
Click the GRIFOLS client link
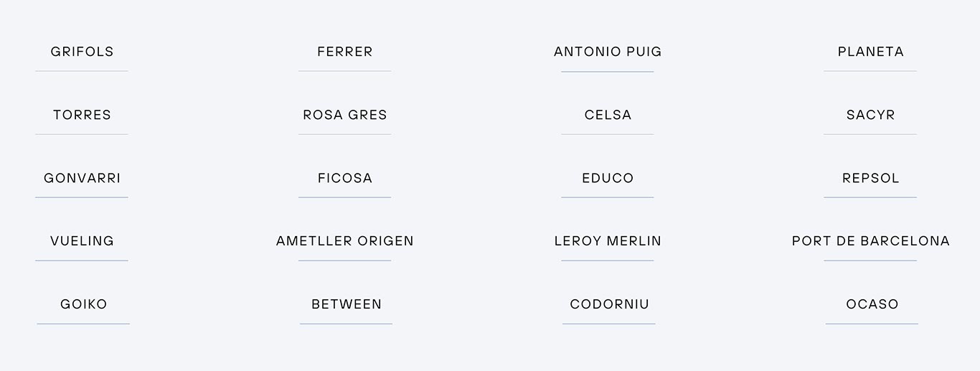[82, 52]
